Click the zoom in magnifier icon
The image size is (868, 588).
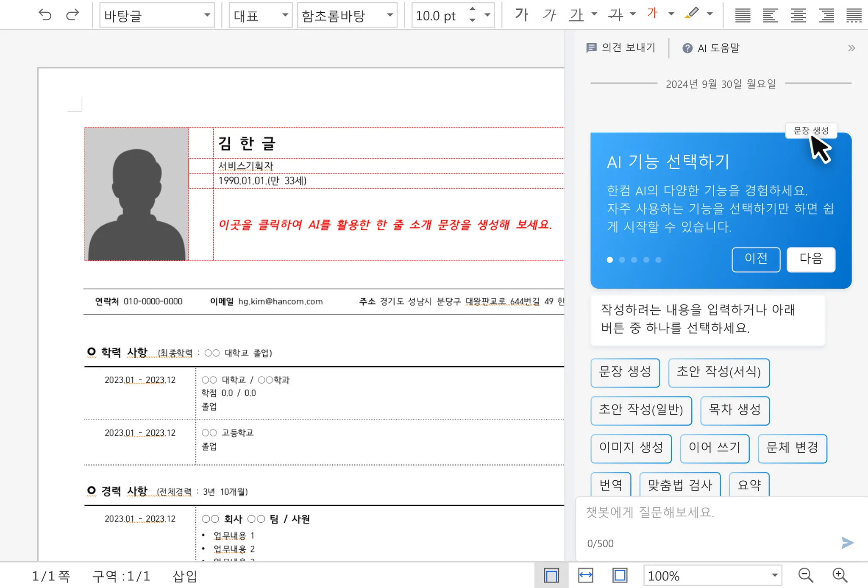840,575
